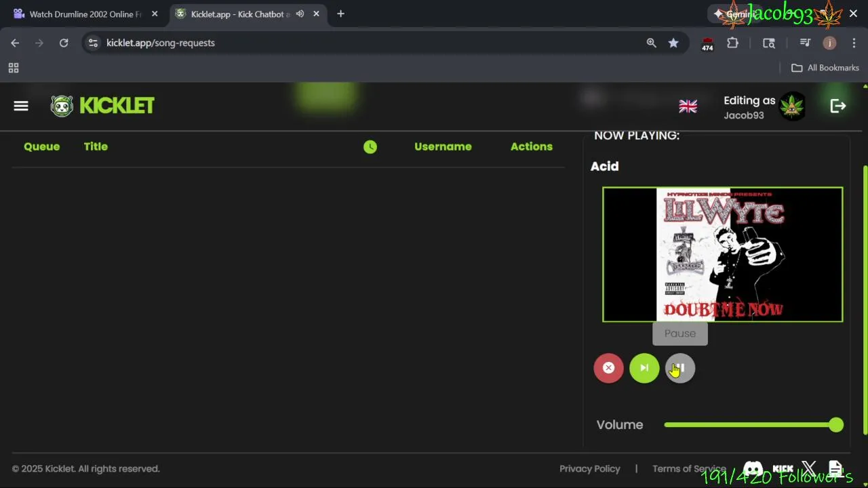
Task: Click the log out icon in the header
Action: 838,106
